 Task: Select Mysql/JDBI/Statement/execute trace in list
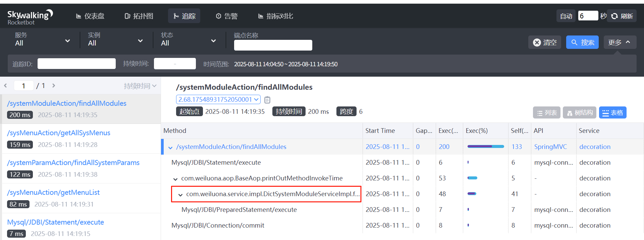tap(80, 227)
